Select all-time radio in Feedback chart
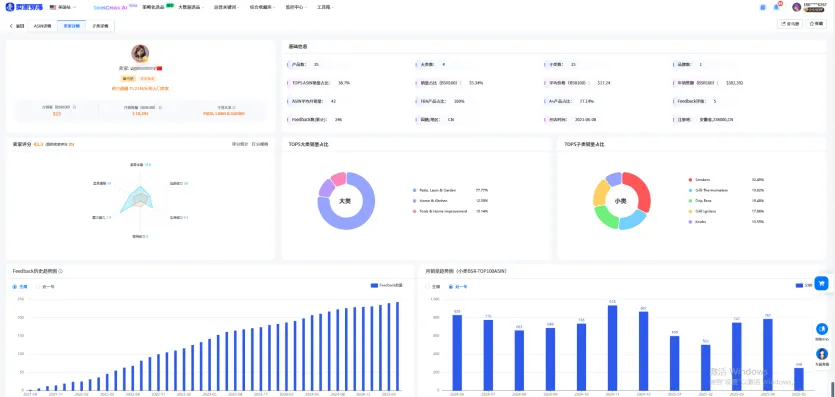 pyautogui.click(x=20, y=286)
